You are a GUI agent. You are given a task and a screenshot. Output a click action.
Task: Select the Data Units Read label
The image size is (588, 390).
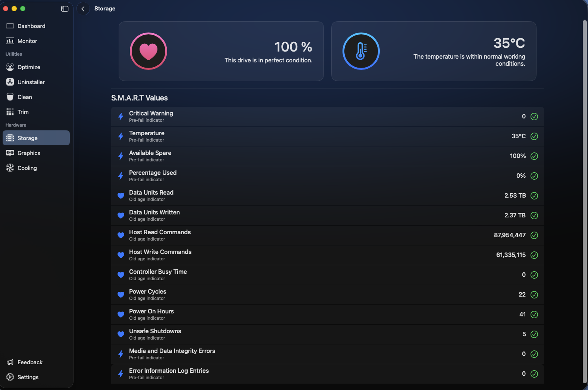click(151, 192)
